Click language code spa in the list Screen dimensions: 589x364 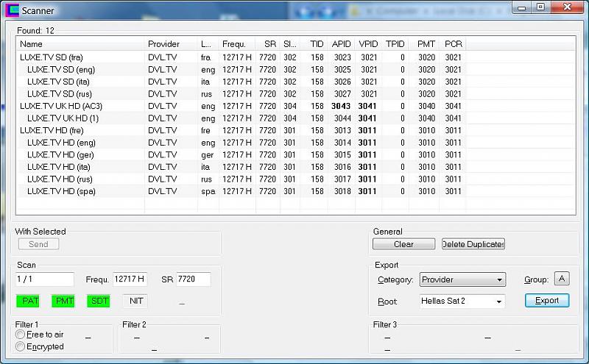coord(208,191)
